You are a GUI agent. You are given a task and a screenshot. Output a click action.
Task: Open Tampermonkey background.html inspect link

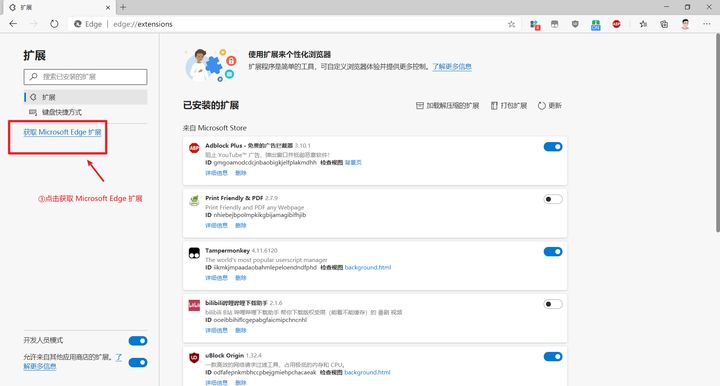[368, 267]
